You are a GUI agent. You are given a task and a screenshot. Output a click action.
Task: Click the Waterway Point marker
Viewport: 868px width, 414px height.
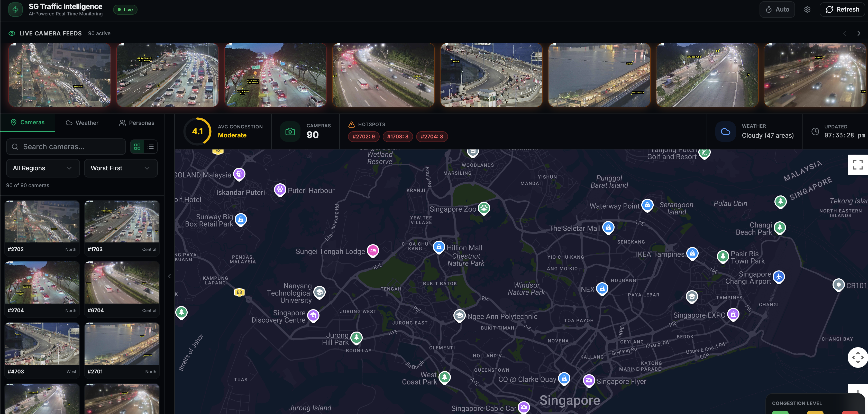tap(647, 205)
